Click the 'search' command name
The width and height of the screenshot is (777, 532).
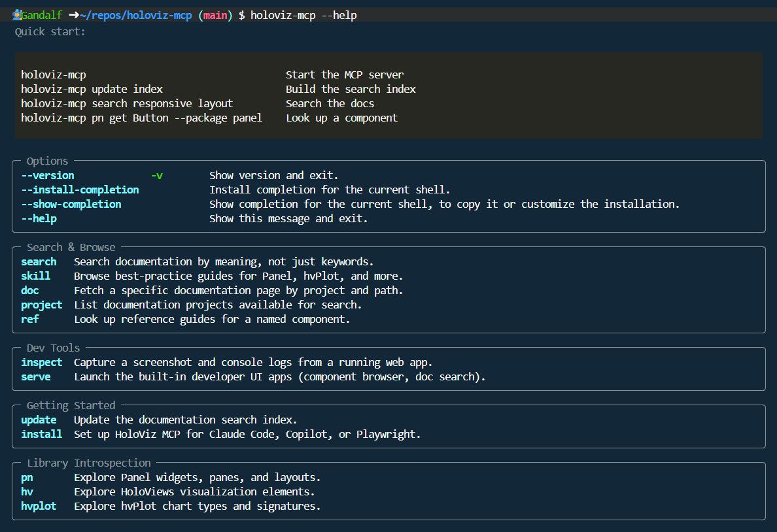[x=39, y=261]
